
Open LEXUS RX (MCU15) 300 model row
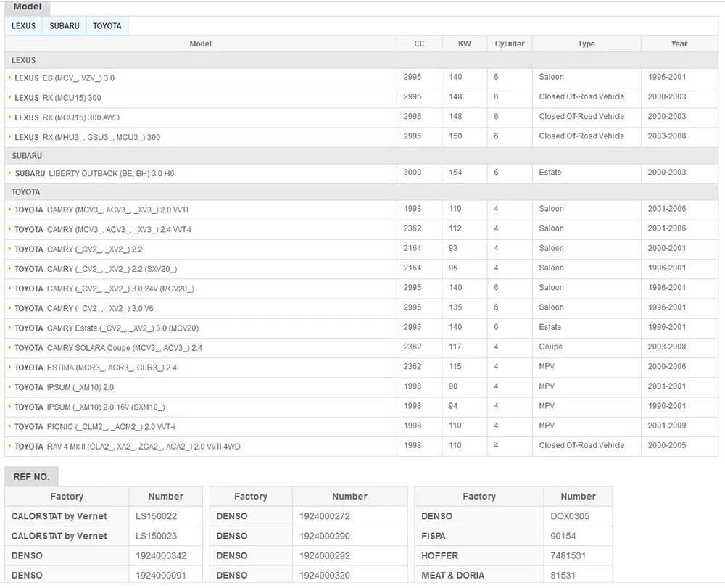[x=58, y=98]
